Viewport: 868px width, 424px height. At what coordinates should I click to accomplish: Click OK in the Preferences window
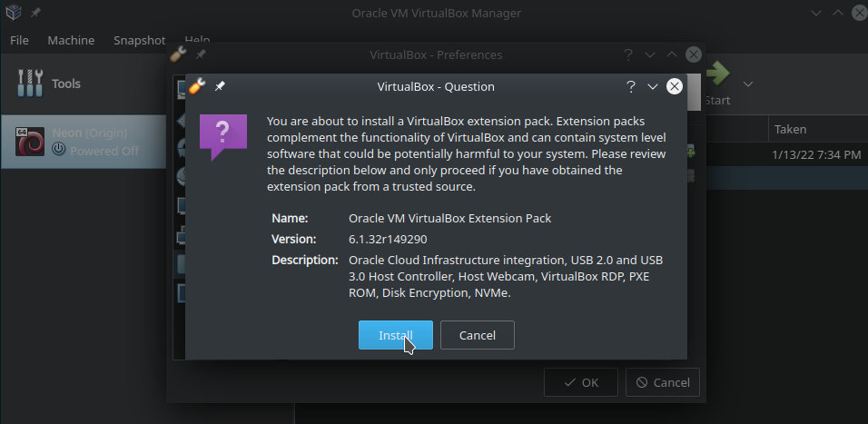[x=581, y=382]
